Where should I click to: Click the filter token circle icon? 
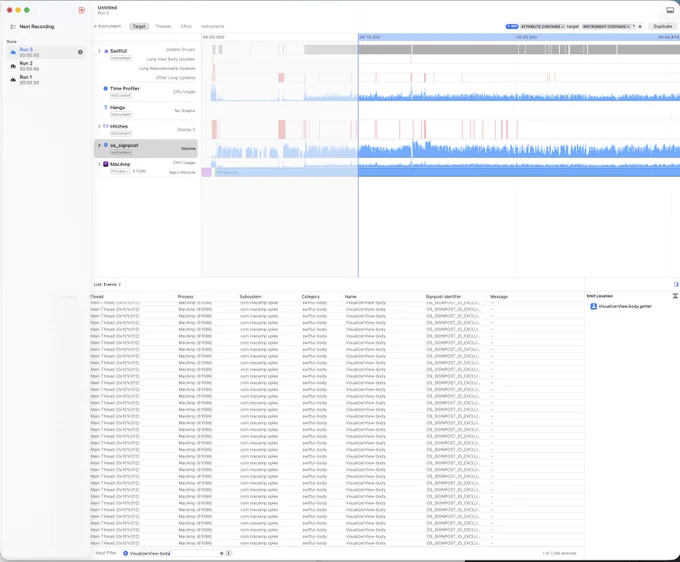click(x=125, y=553)
